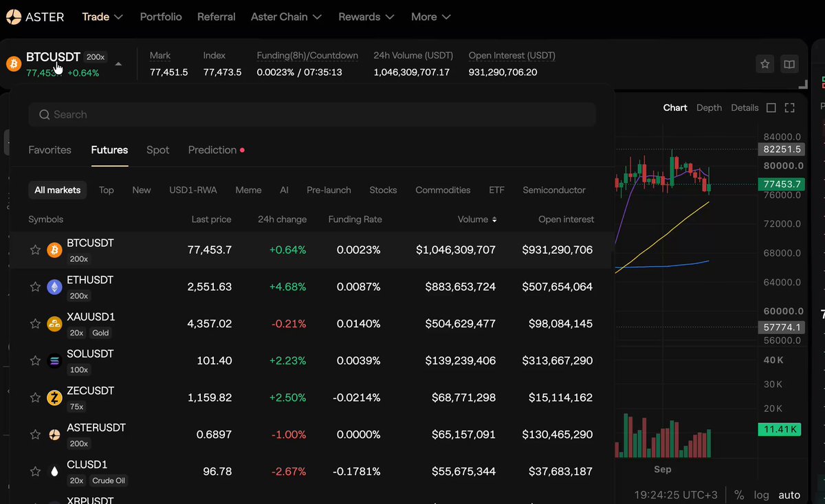The height and width of the screenshot is (504, 825).
Task: Open the book guide icon in header
Action: coord(789,64)
